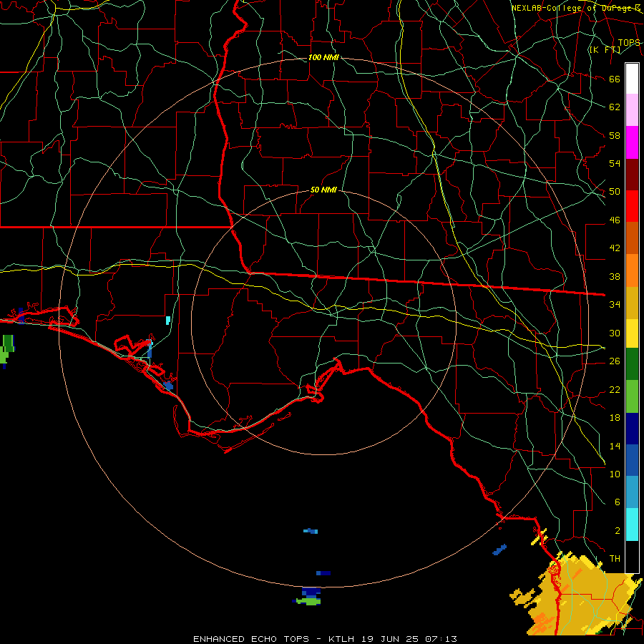
Task: Pick the dark red legend swatch
Action: [x=632, y=175]
